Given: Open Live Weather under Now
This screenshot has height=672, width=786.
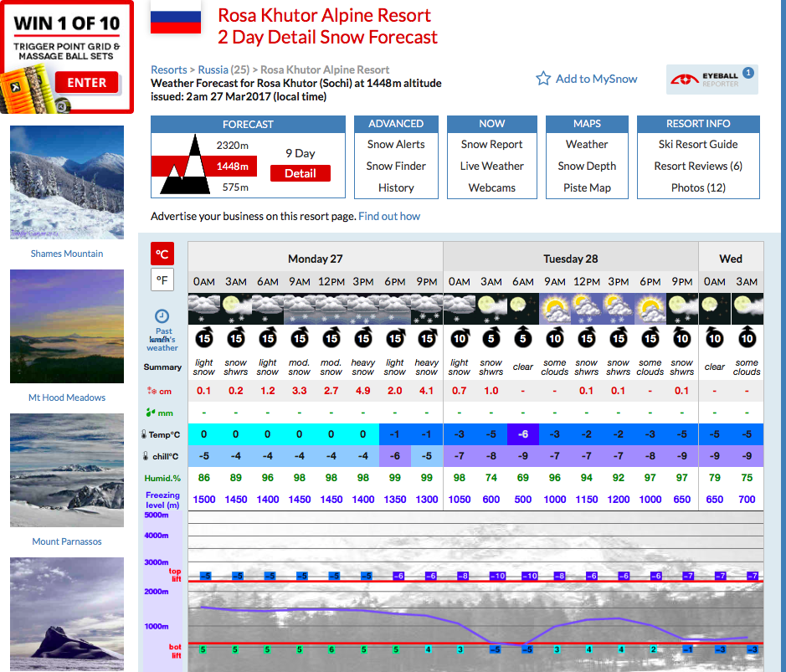Looking at the screenshot, I should (x=491, y=166).
